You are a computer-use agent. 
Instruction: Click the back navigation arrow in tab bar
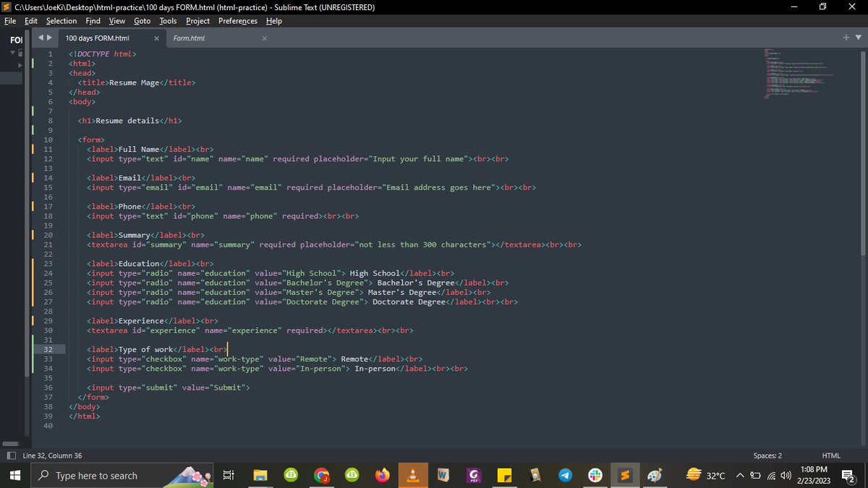click(41, 38)
